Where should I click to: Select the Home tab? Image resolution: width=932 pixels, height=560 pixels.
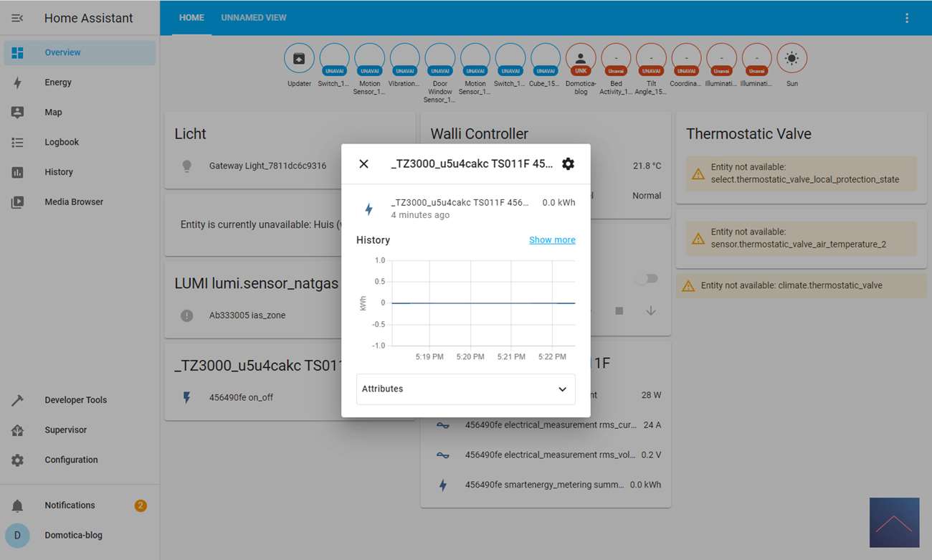(191, 18)
